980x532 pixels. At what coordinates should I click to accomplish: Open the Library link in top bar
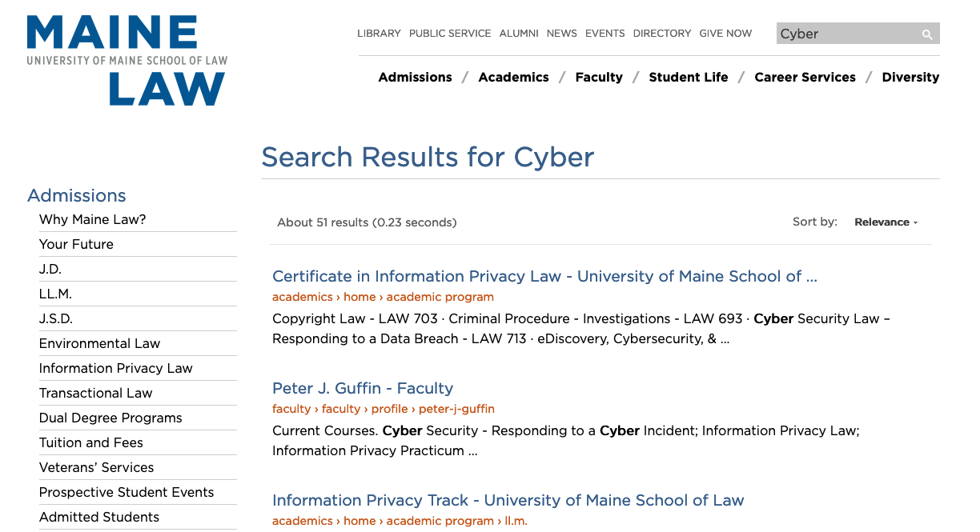click(x=379, y=33)
